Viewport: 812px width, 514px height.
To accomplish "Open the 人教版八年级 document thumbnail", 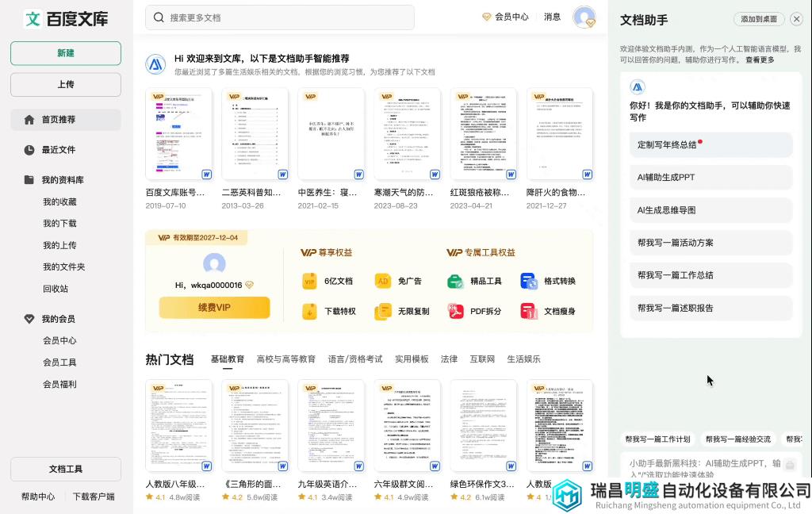I will click(x=178, y=426).
